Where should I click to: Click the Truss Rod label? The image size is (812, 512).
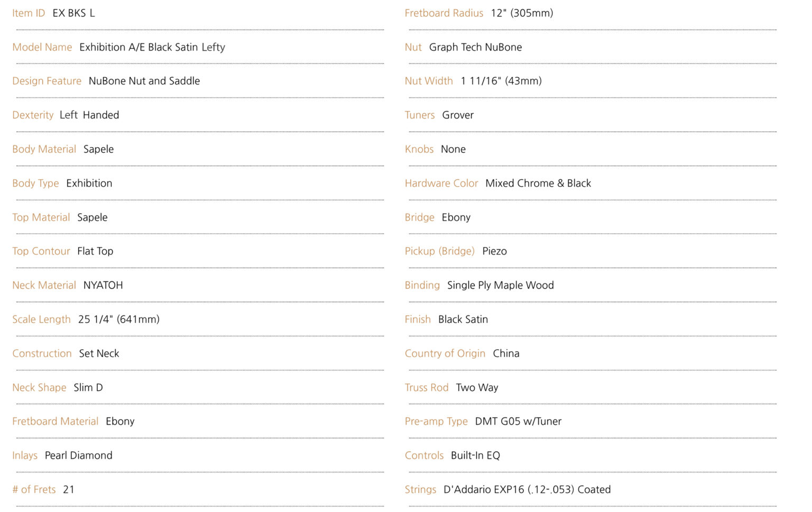427,388
